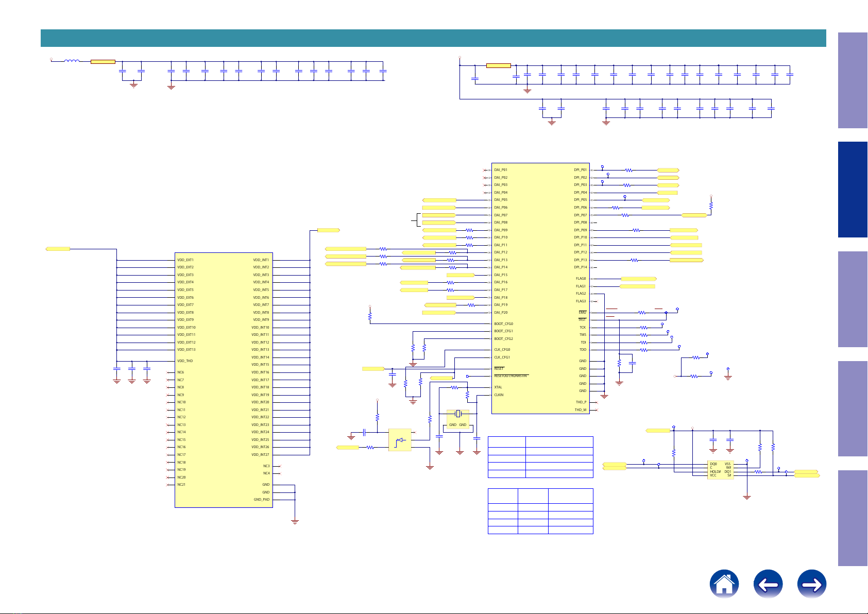Click the HOLD# pin on memory chip
The height and width of the screenshot is (614, 868).
pyautogui.click(x=716, y=472)
